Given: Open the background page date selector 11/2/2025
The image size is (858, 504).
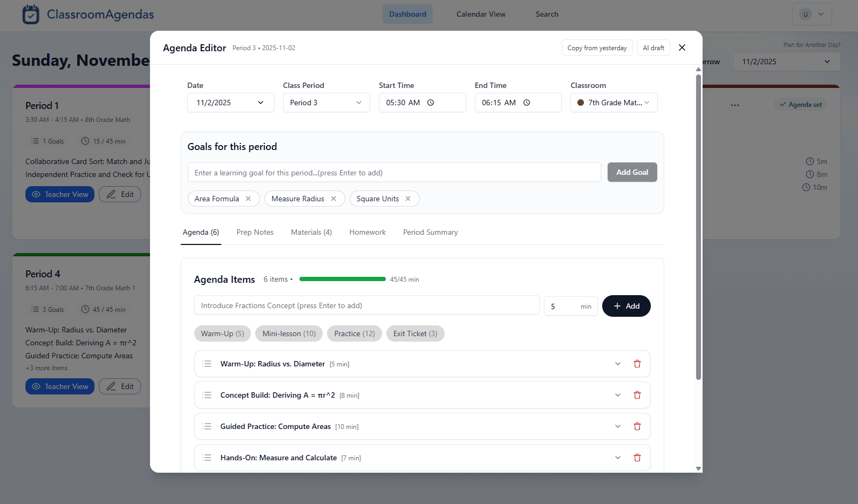Looking at the screenshot, I should (786, 62).
